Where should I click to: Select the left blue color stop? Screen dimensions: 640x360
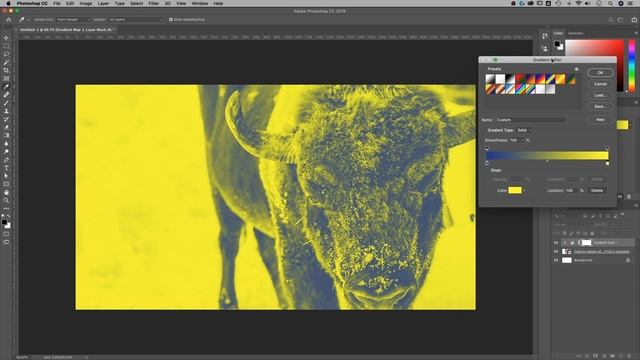coord(487,163)
